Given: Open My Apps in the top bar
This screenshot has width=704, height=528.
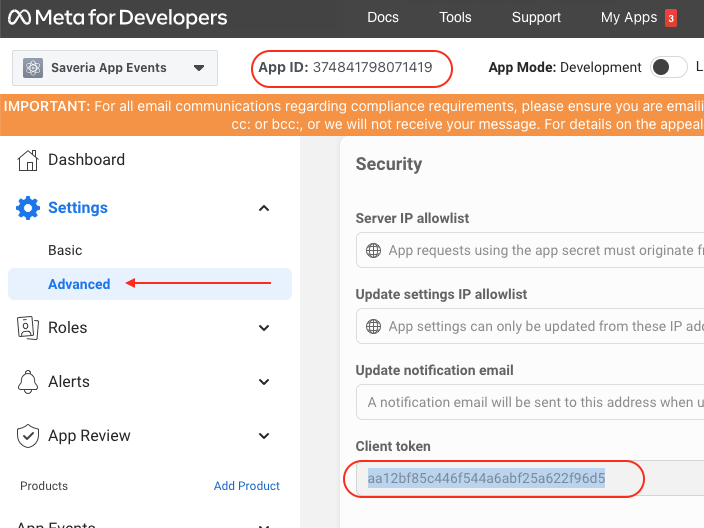Looking at the screenshot, I should click(x=629, y=18).
